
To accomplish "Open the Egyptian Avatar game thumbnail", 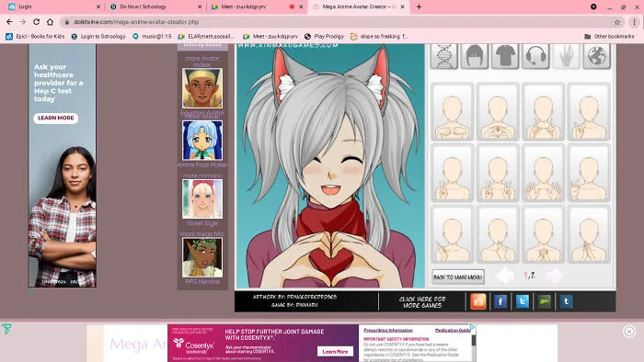I will pyautogui.click(x=202, y=88).
